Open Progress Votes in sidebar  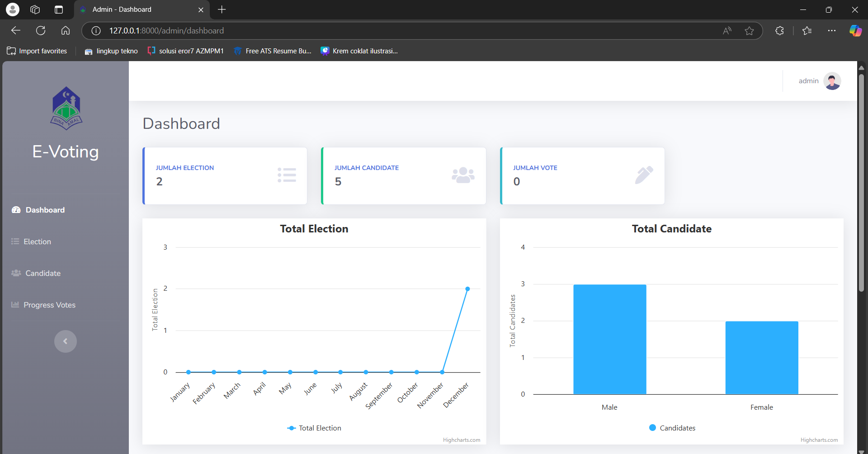click(49, 305)
